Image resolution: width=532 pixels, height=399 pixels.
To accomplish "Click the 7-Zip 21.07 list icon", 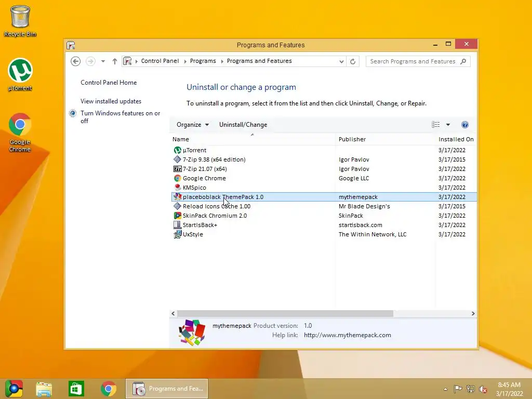I will tap(178, 169).
